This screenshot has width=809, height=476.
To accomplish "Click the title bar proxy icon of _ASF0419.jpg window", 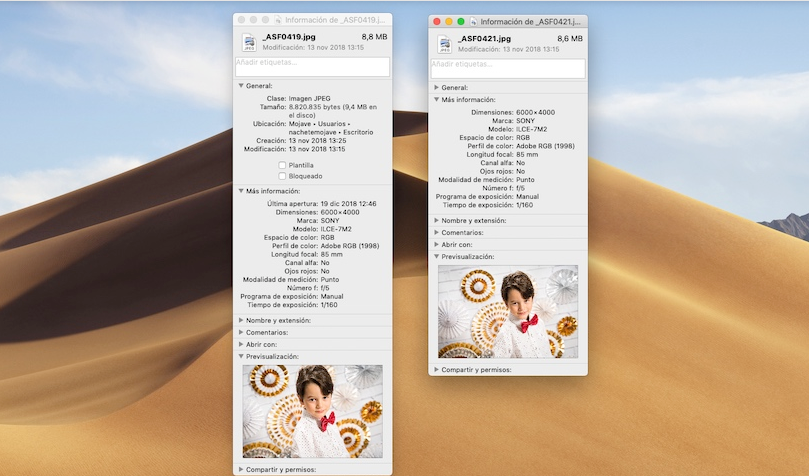I will click(278, 20).
